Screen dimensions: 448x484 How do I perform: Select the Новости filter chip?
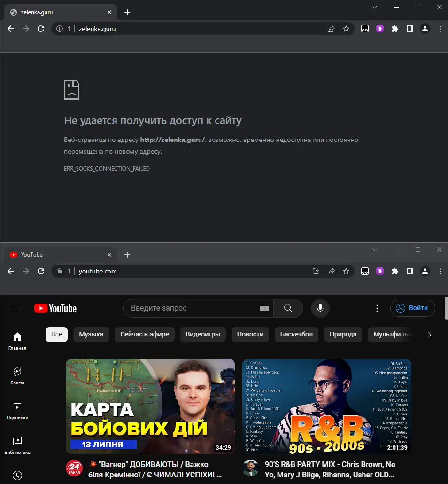pyautogui.click(x=250, y=334)
